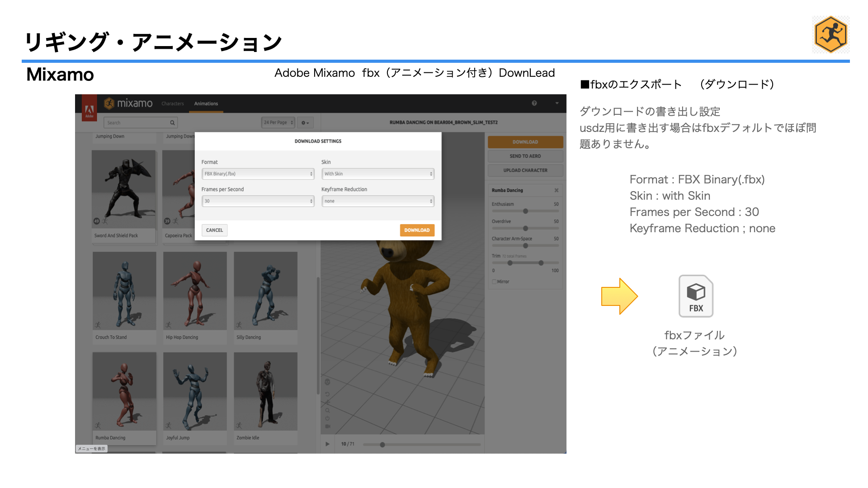Switch to the Characters tab

[x=173, y=103]
